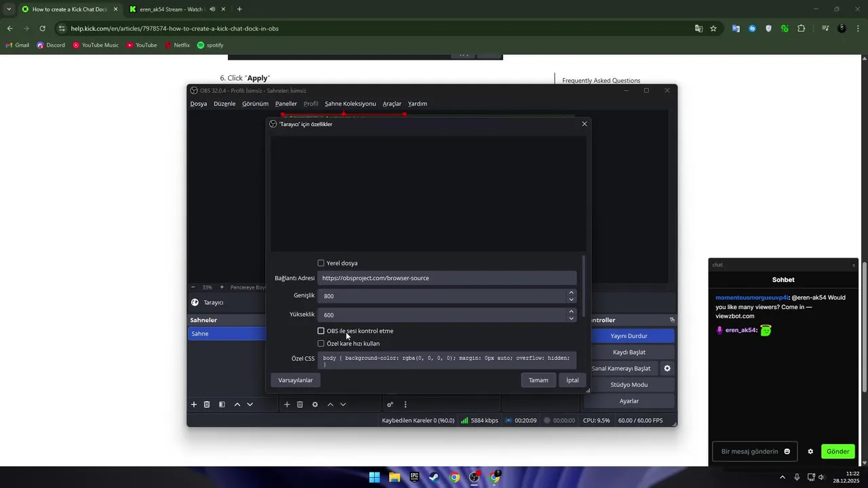868x488 pixels.
Task: Click chat message input field
Action: (x=756, y=451)
